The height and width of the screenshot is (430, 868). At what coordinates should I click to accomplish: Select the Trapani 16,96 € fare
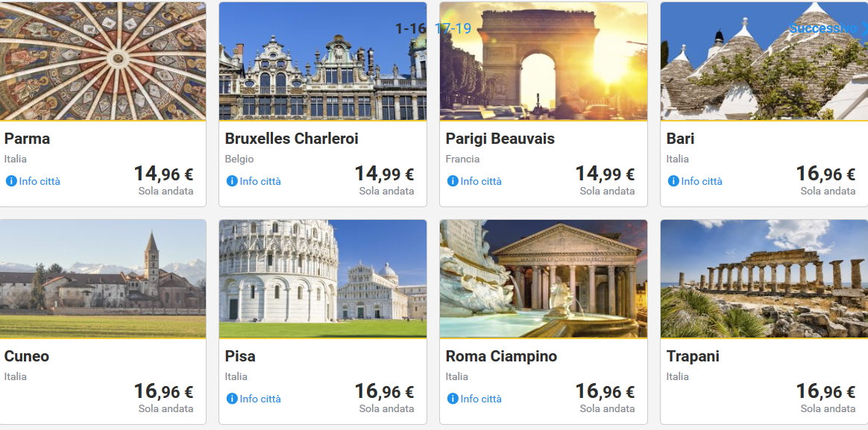825,392
